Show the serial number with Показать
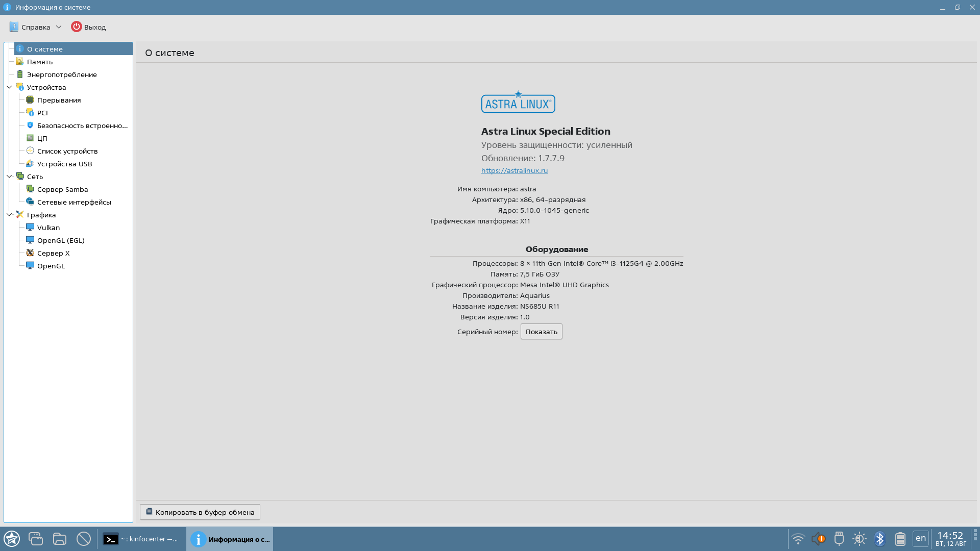Screen dimensions: 980x551 pos(541,332)
